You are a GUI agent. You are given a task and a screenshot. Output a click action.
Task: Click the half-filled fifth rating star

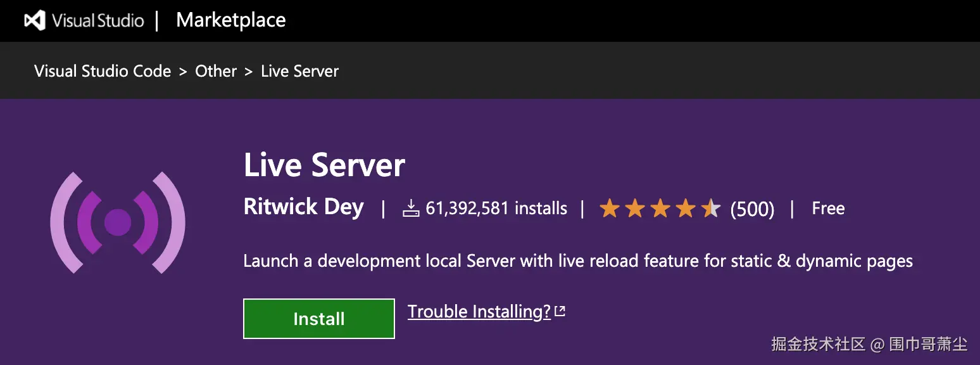[711, 208]
